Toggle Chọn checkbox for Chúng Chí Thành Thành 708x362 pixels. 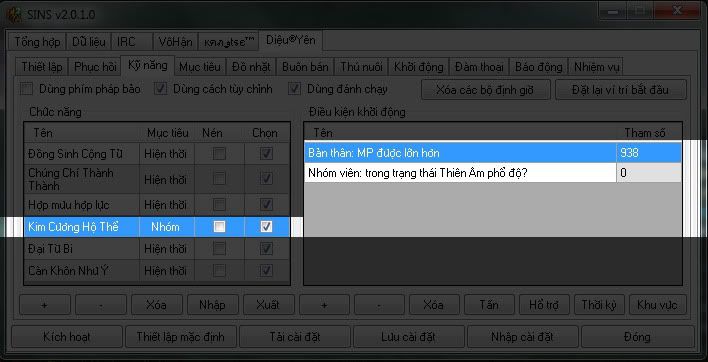point(266,179)
